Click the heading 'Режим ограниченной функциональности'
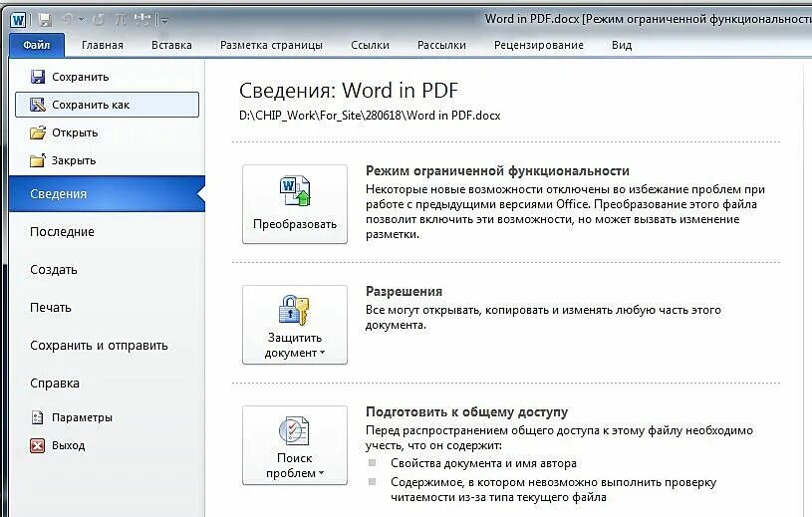The image size is (812, 517). (497, 170)
